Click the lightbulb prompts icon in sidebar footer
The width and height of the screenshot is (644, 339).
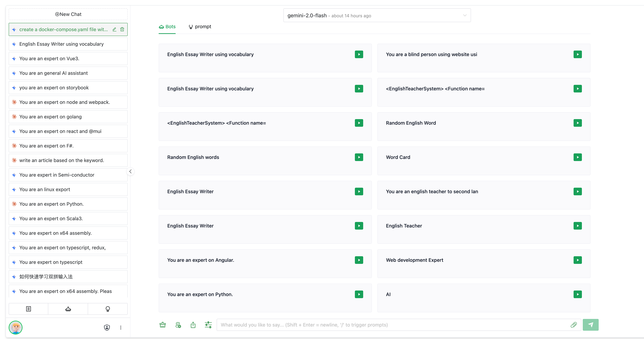click(x=108, y=309)
